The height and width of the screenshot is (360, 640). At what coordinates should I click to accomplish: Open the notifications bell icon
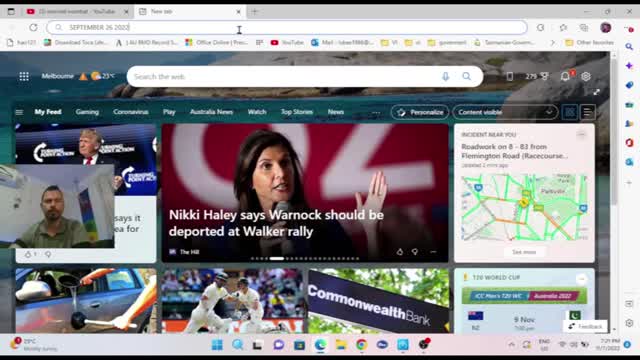point(565,76)
